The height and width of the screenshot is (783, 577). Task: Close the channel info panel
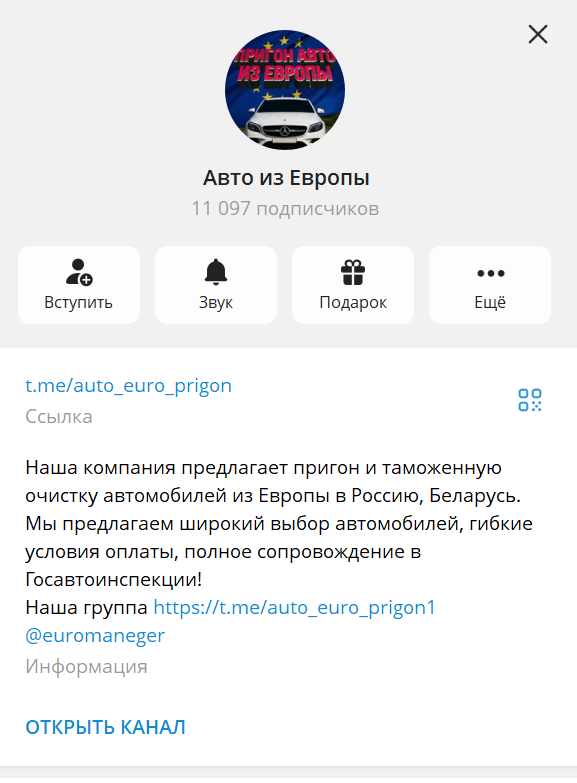pyautogui.click(x=538, y=34)
